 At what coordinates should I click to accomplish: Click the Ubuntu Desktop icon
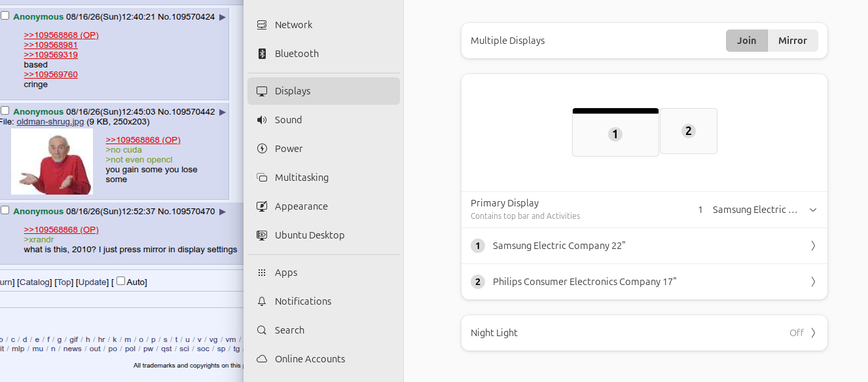coord(262,235)
